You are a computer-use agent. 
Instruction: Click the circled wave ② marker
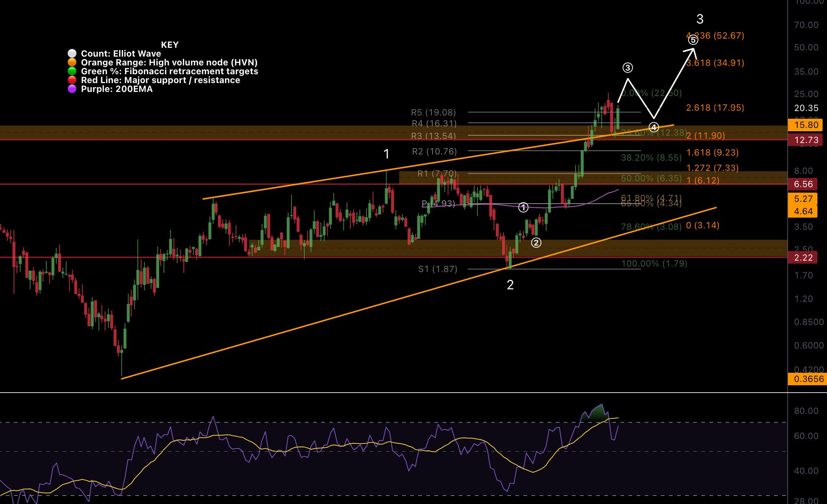click(537, 242)
